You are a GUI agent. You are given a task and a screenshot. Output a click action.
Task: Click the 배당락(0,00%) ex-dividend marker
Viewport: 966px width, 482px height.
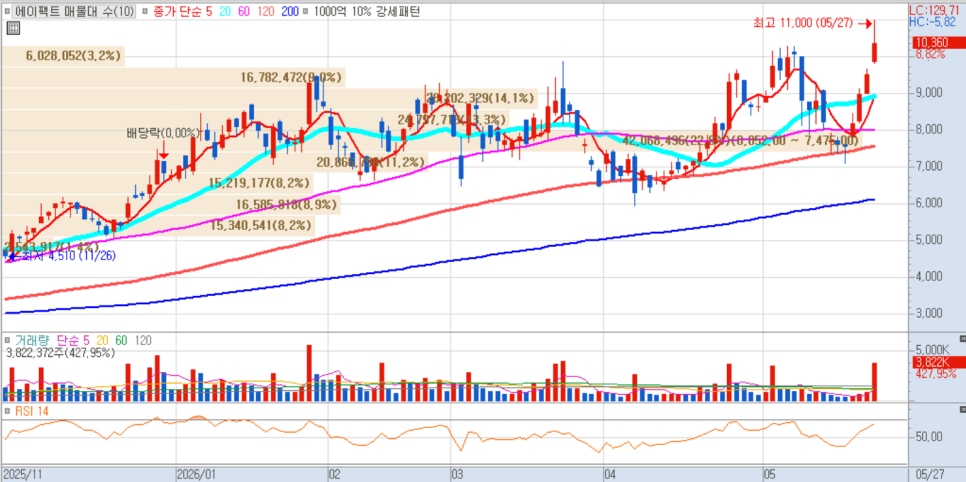pyautogui.click(x=163, y=133)
